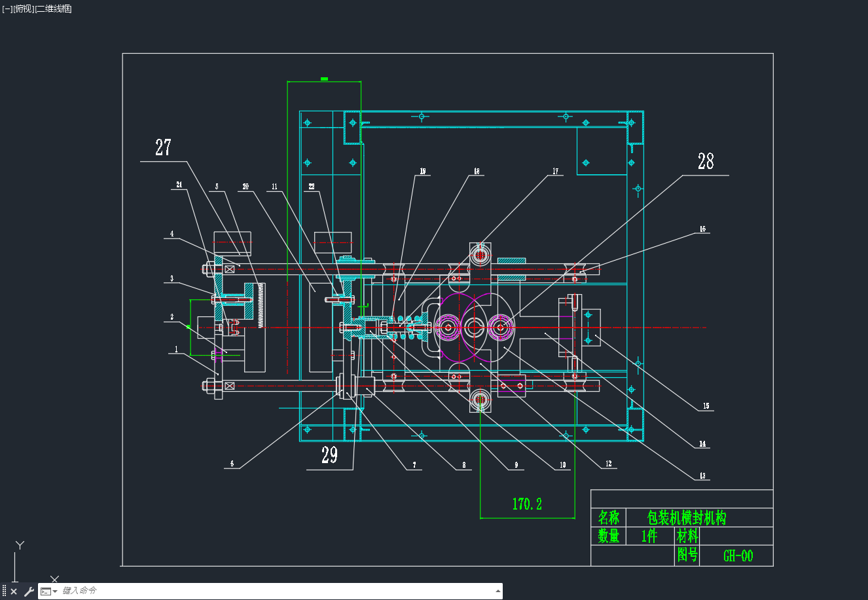Select the 包装机横封机构 title text
The height and width of the screenshot is (600, 868).
[687, 517]
